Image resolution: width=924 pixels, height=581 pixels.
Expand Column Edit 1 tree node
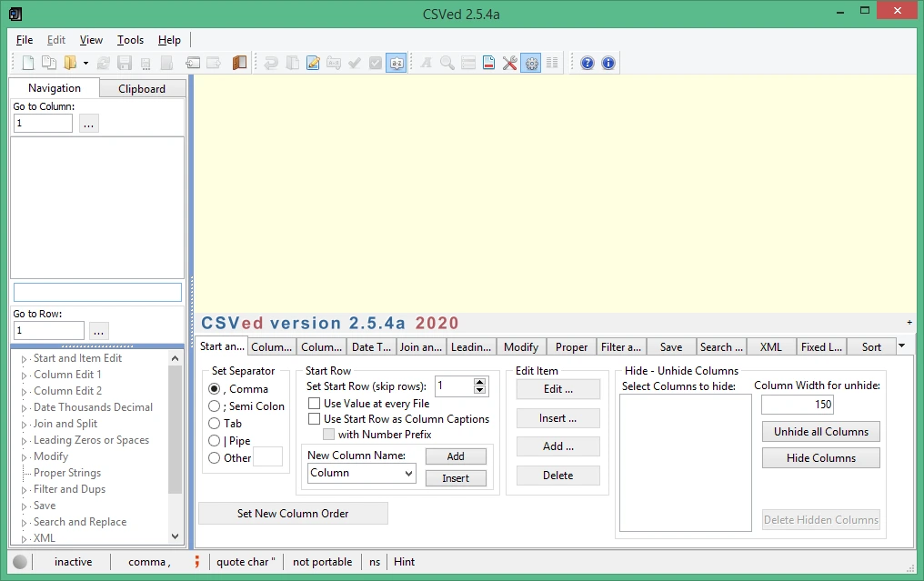(x=25, y=376)
